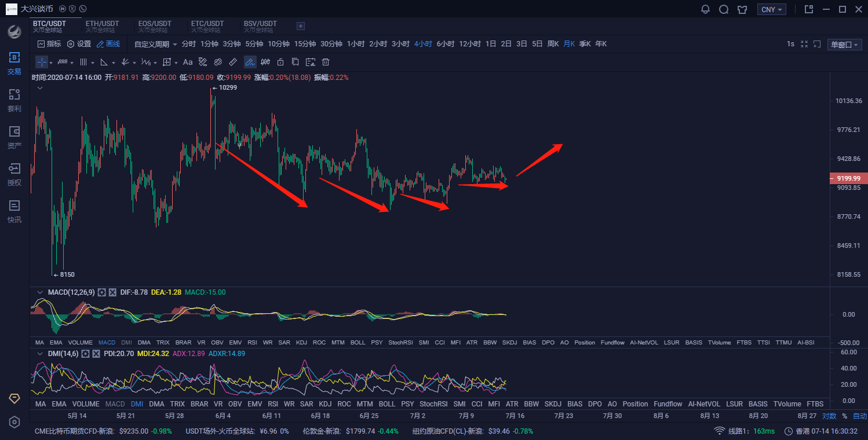Open the CNY currency dropdown
This screenshot has height=440, width=868.
pyautogui.click(x=771, y=9)
